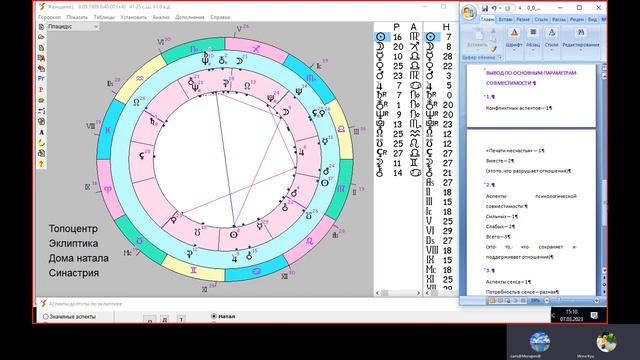This screenshot has height=360, width=640.
Task: Click the line 'Конфликтных аспектов—1'
Action: [518, 108]
